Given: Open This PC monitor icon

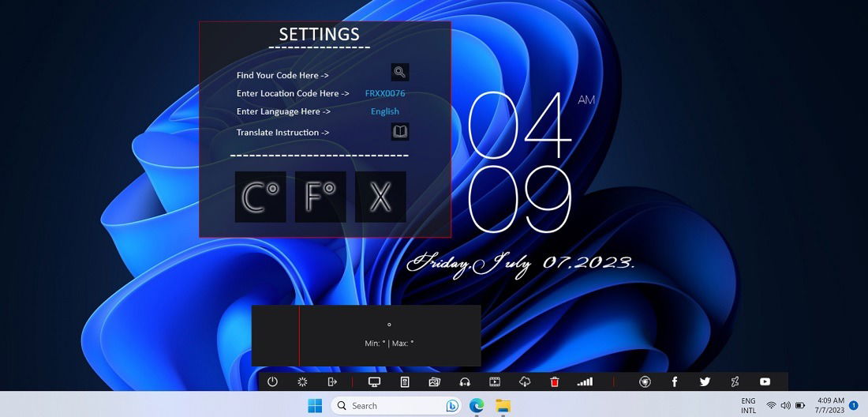Looking at the screenshot, I should (374, 381).
